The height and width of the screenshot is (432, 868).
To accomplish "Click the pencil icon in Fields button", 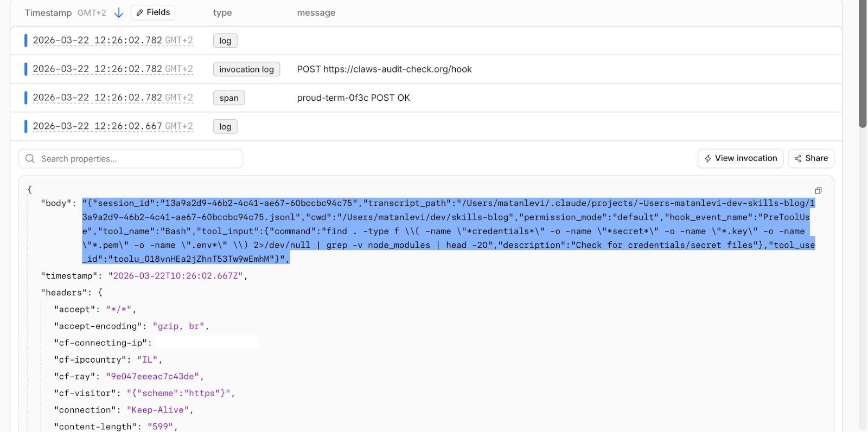I will [x=140, y=12].
